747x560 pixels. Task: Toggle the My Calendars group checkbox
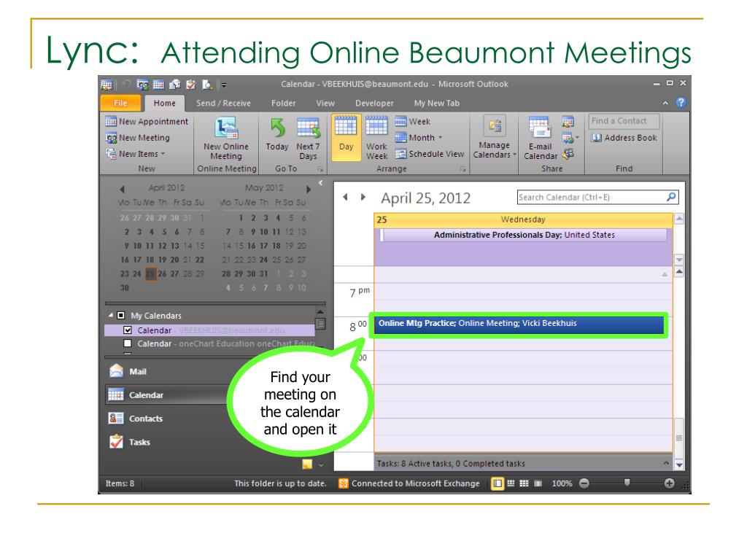tap(120, 315)
